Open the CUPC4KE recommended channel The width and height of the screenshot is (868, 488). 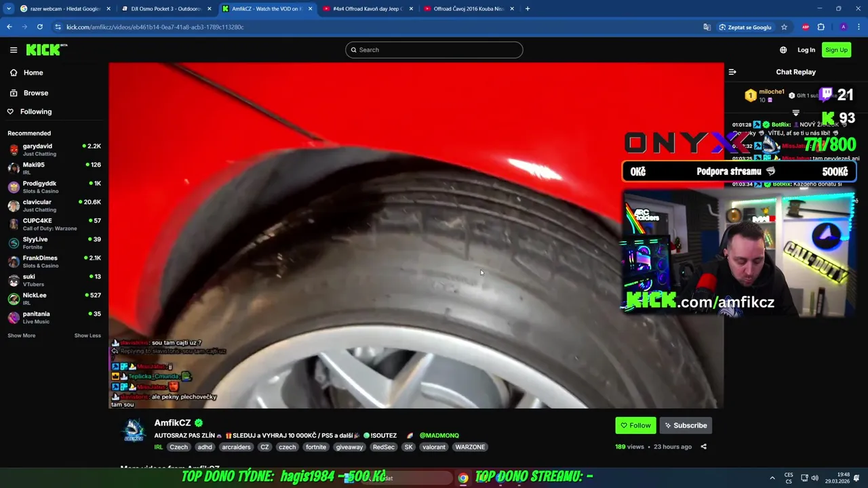(54, 224)
